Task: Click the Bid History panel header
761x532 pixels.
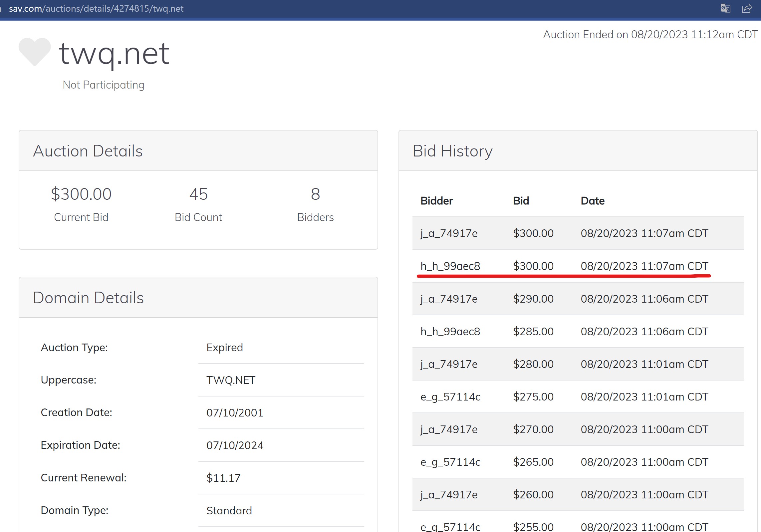Action: coord(452,151)
